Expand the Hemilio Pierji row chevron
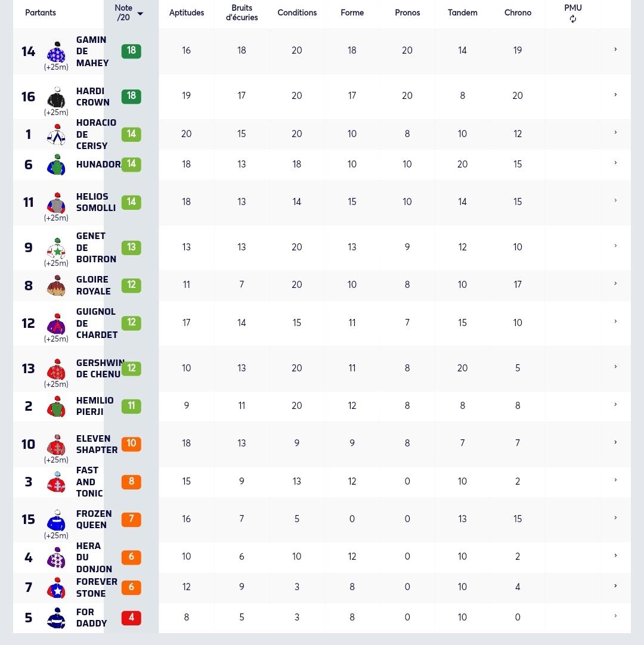Viewport: 644px width, 645px height. point(615,405)
